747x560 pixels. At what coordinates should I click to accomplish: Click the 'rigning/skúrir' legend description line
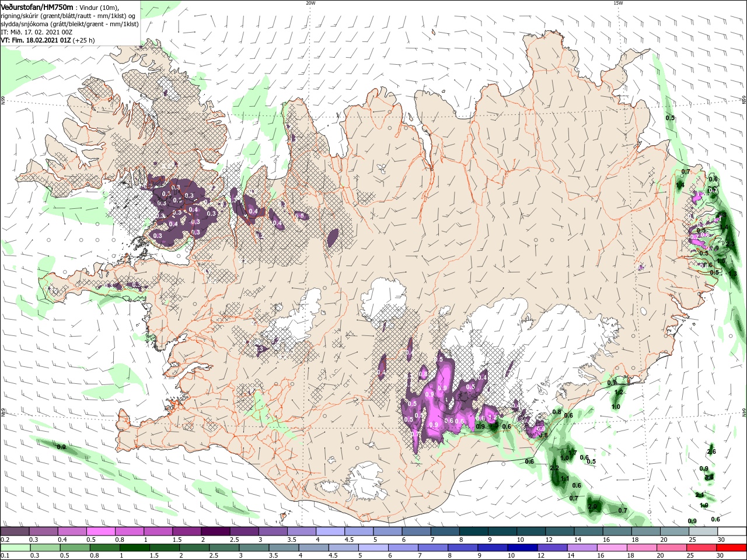click(x=68, y=16)
